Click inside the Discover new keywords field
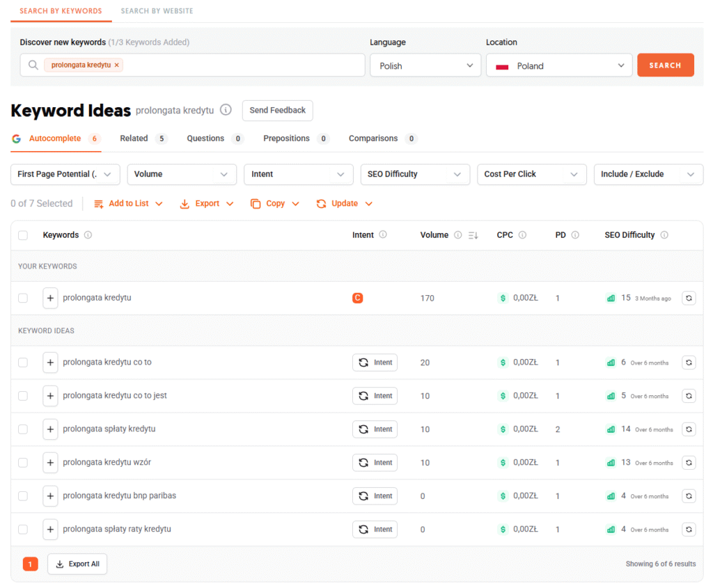713x588 pixels. (x=244, y=65)
